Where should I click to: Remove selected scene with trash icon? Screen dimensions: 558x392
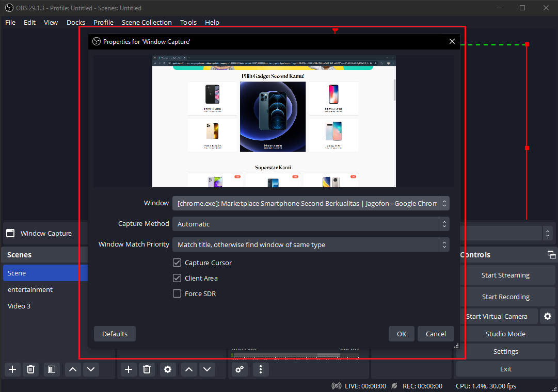point(30,369)
